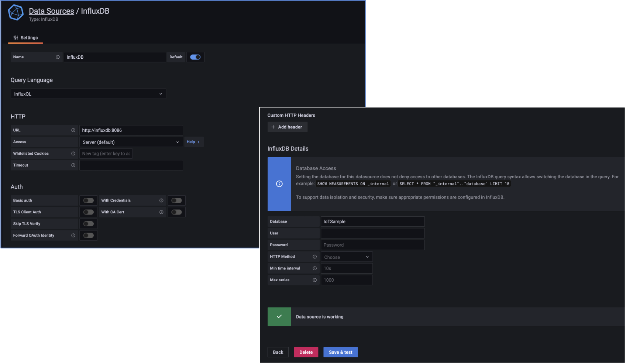Click the info icon beside With CA Cert
Viewport: 626px width, 364px height.
(x=161, y=212)
